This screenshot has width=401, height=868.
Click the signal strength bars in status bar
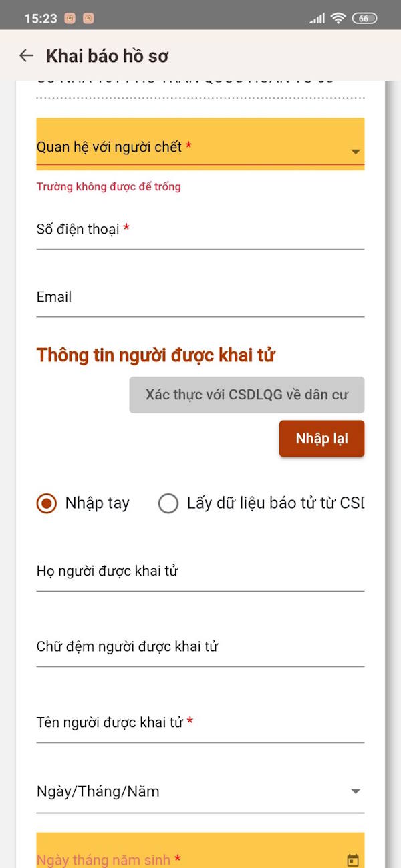click(316, 18)
